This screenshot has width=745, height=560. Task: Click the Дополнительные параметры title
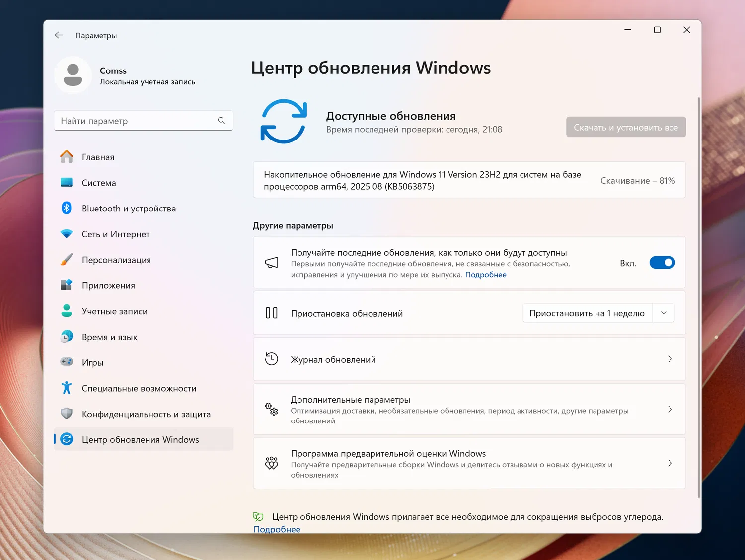coord(351,400)
